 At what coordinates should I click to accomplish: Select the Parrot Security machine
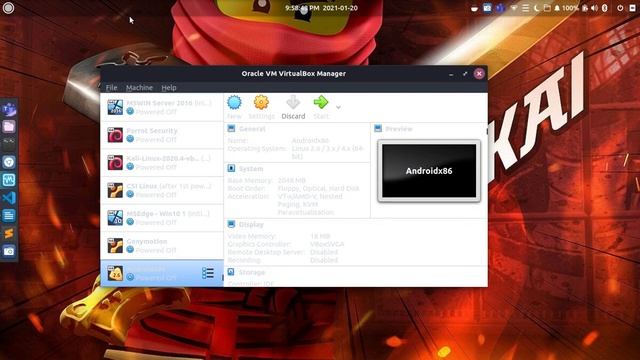click(162, 135)
